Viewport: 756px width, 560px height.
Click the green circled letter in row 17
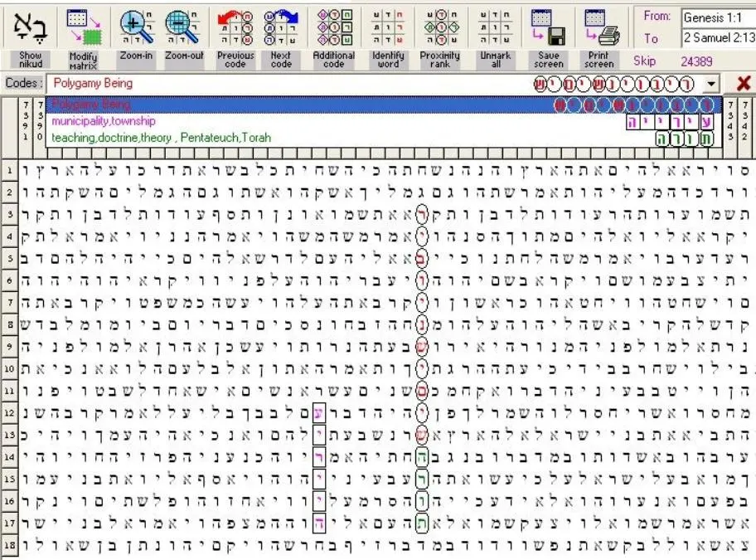(x=421, y=523)
